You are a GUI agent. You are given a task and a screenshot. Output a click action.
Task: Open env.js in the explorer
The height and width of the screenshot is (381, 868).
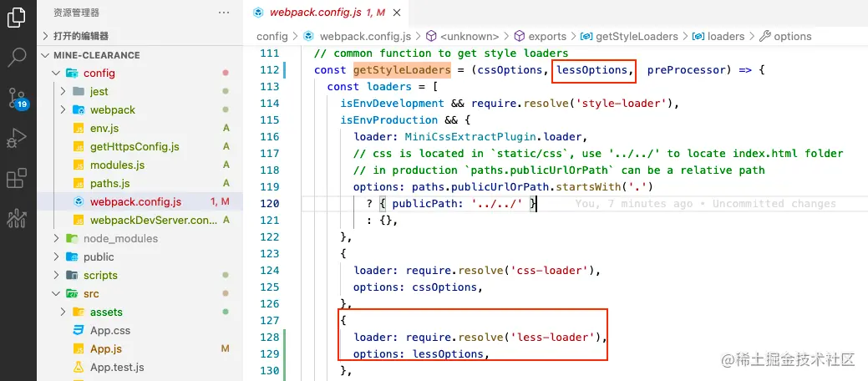point(104,129)
